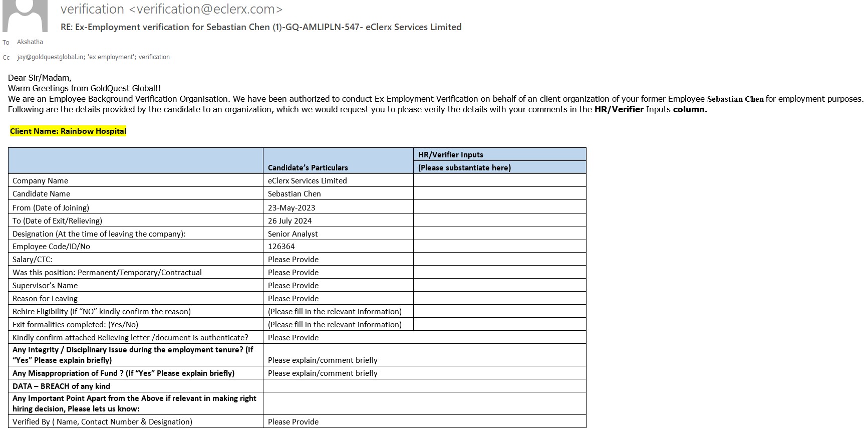Click 'eClerx Services Limited' table cell
This screenshot has height=433, width=868.
click(x=308, y=180)
